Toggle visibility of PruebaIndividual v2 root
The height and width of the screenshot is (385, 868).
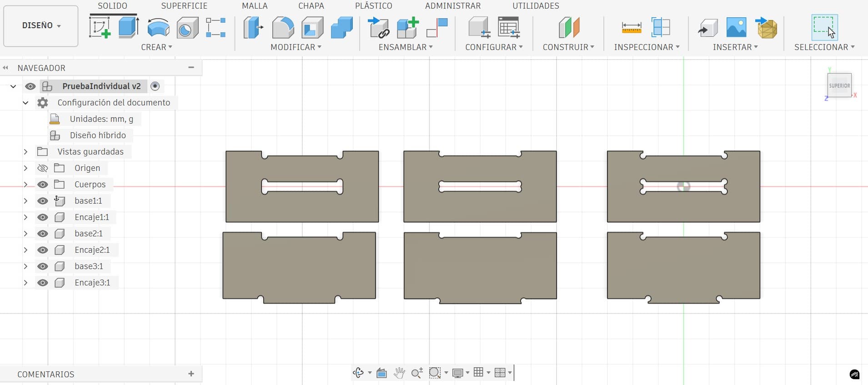pyautogui.click(x=30, y=86)
